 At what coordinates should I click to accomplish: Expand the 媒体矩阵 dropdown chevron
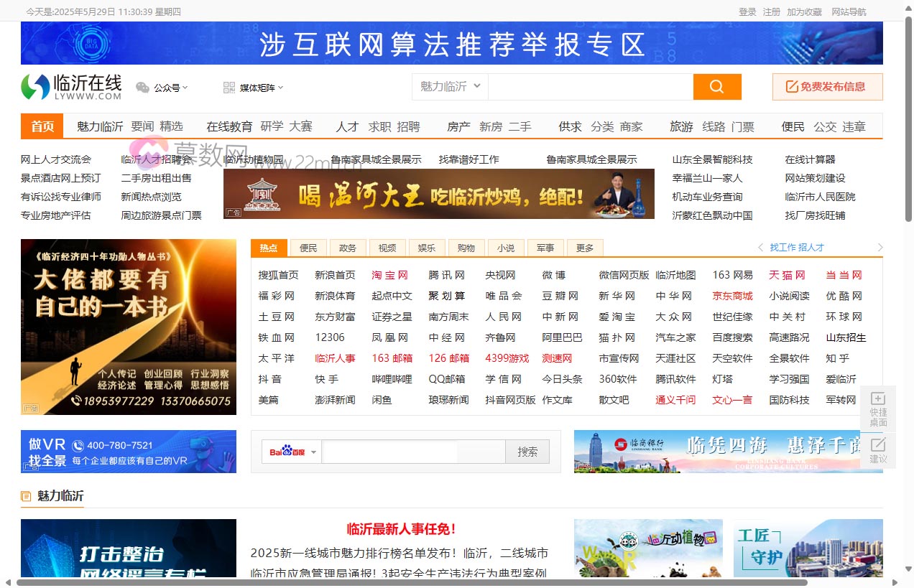point(281,88)
